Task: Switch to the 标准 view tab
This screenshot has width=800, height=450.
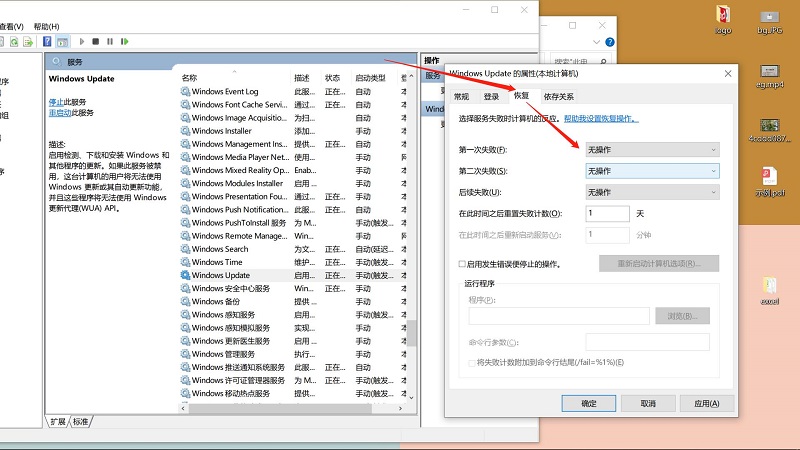Action: [x=80, y=421]
